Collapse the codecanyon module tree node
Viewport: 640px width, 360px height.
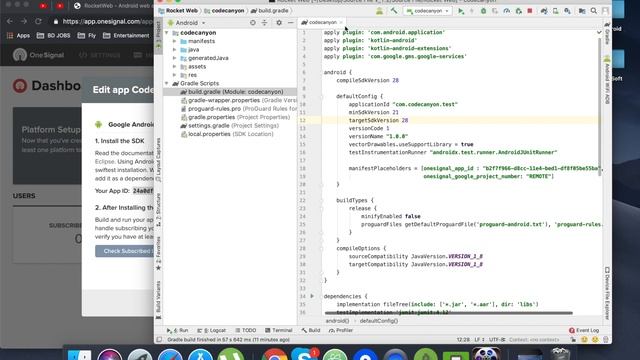click(x=167, y=33)
